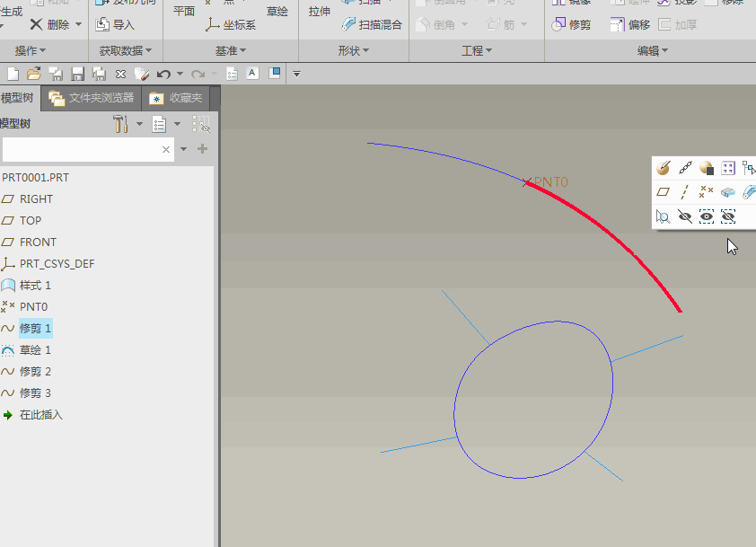Select PRT_CSYS_DEF coordinate system
The height and width of the screenshot is (547, 756).
[x=57, y=264]
